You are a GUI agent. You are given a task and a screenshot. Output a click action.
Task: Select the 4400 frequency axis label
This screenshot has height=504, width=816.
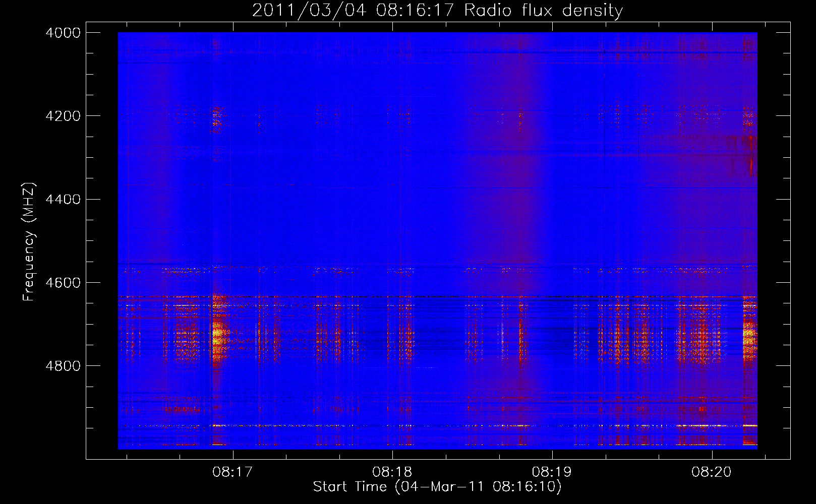[x=63, y=199]
